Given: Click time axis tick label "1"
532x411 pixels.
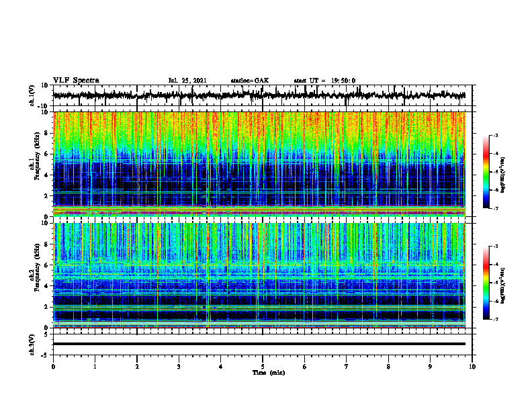Looking at the screenshot, I should pyautogui.click(x=95, y=367).
